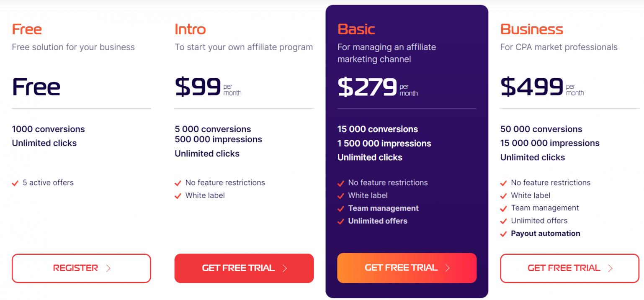Click the chevron icon in Intro trial button

285,268
